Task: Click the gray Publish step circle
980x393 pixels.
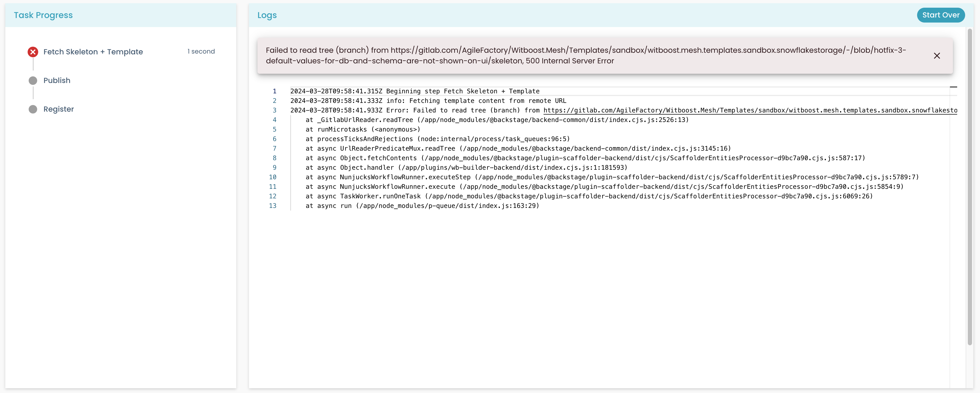Action: [33, 81]
